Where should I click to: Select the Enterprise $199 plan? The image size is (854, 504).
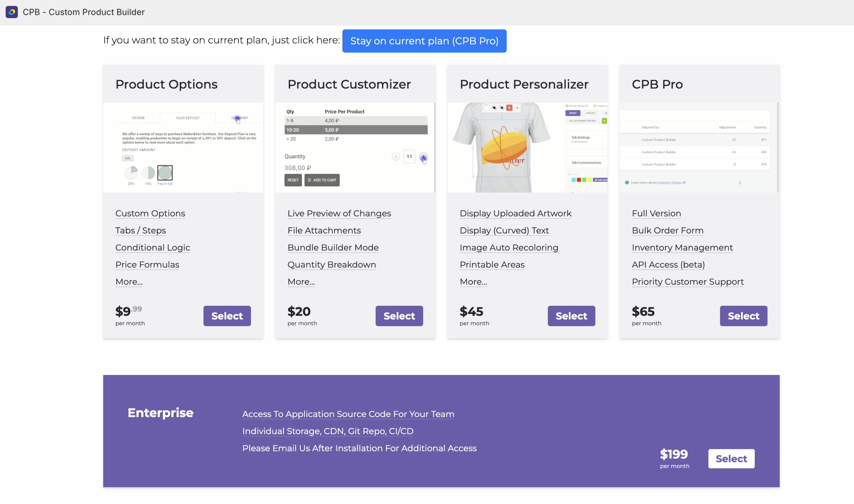pos(731,459)
